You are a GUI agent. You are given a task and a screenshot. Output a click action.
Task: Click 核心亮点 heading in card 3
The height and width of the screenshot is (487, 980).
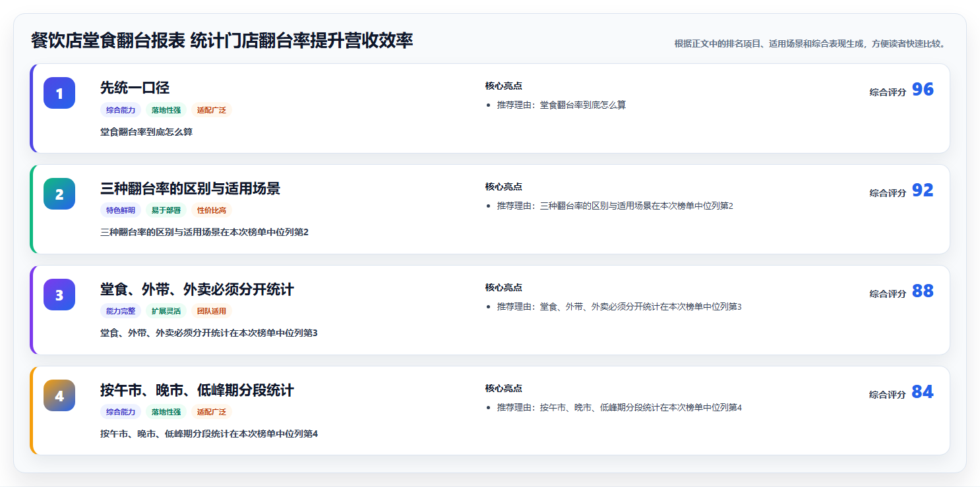[504, 287]
